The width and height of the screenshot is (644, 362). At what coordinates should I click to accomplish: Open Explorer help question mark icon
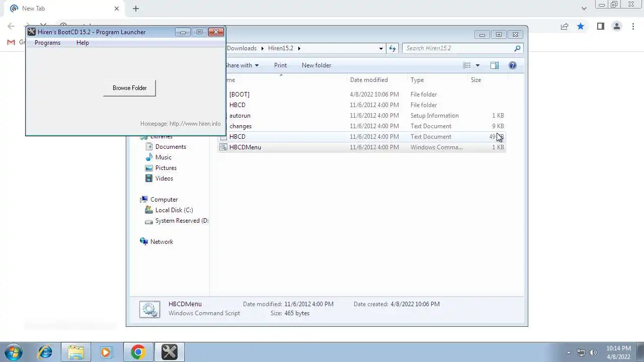(x=513, y=65)
